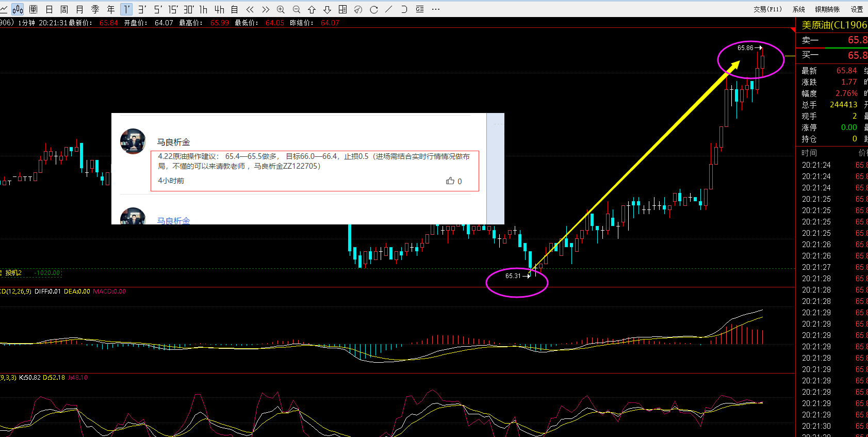Click the up arrow toolbar icon
Viewport: 868px width, 437px height.
pos(312,9)
